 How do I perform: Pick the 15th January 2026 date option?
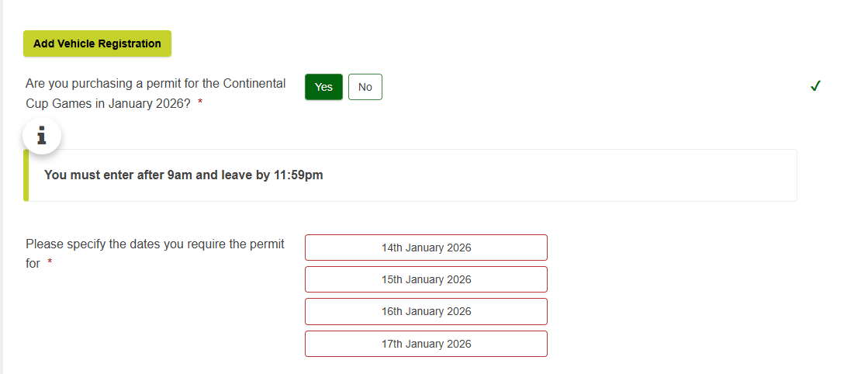[426, 279]
